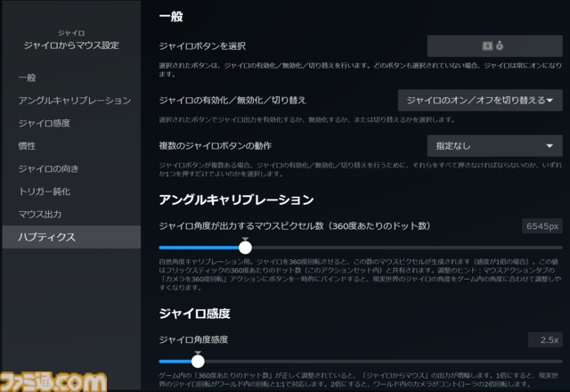Click arrow of 指定なし dropdown

(x=550, y=146)
